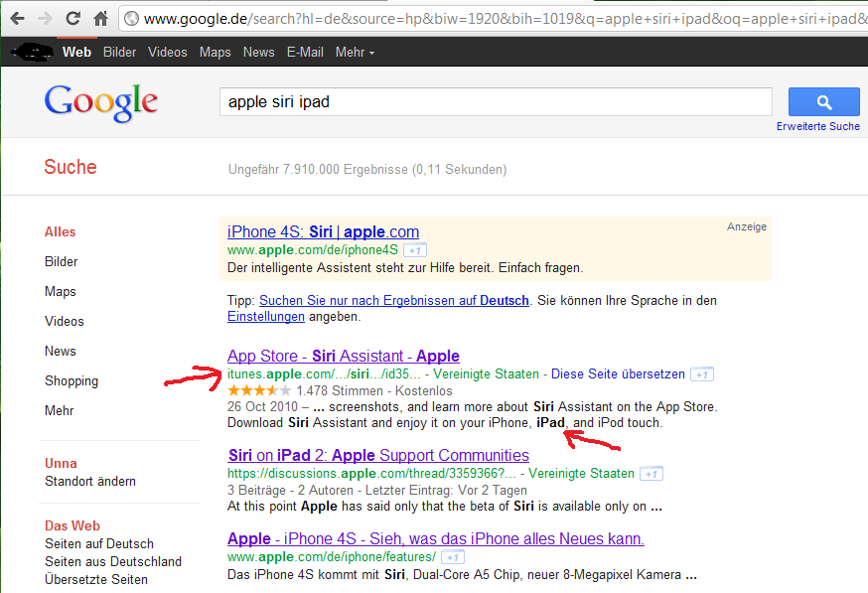Click the green itunes.apple.com result URL
The width and height of the screenshot is (868, 593).
click(324, 374)
